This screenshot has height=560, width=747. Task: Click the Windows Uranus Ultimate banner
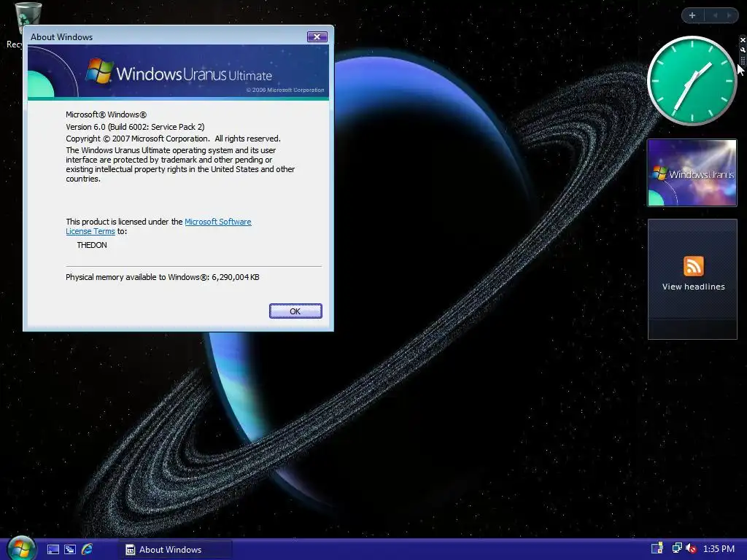[178, 72]
